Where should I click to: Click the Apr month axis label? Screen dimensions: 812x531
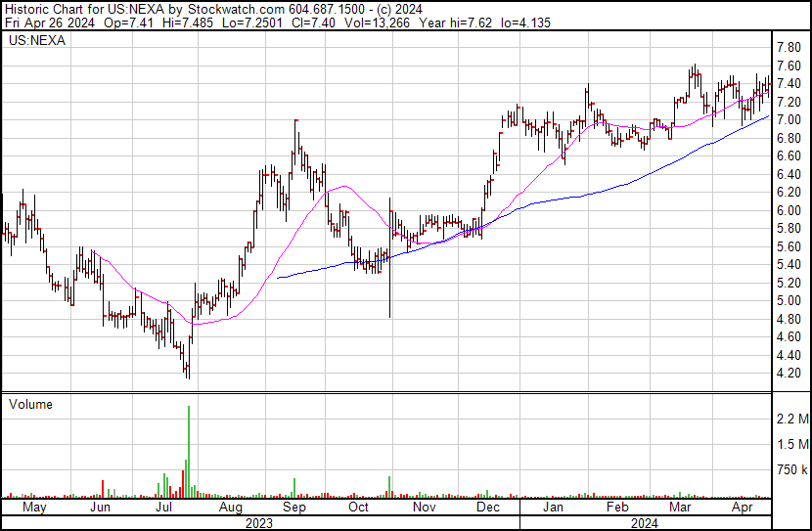point(743,509)
